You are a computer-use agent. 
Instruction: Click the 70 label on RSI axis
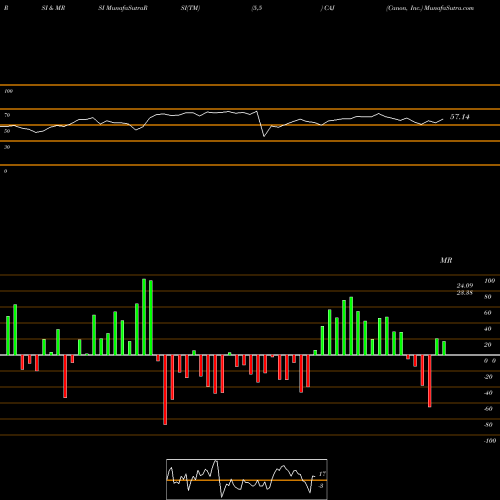point(7,115)
